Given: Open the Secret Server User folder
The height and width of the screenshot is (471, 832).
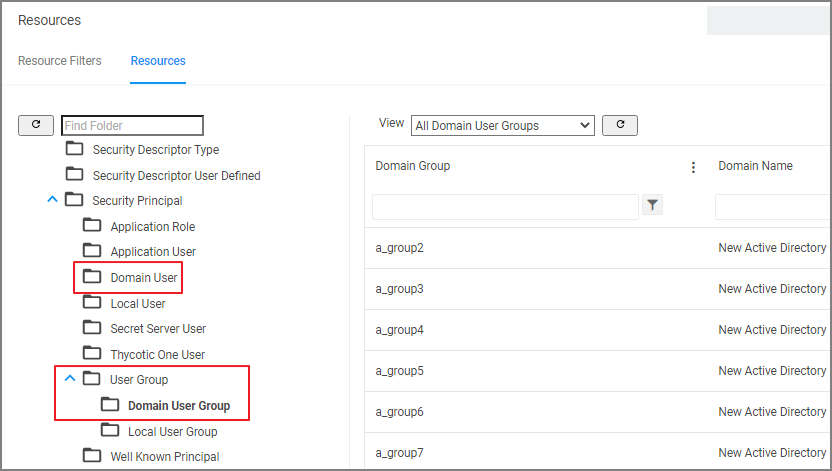Looking at the screenshot, I should pyautogui.click(x=158, y=329).
